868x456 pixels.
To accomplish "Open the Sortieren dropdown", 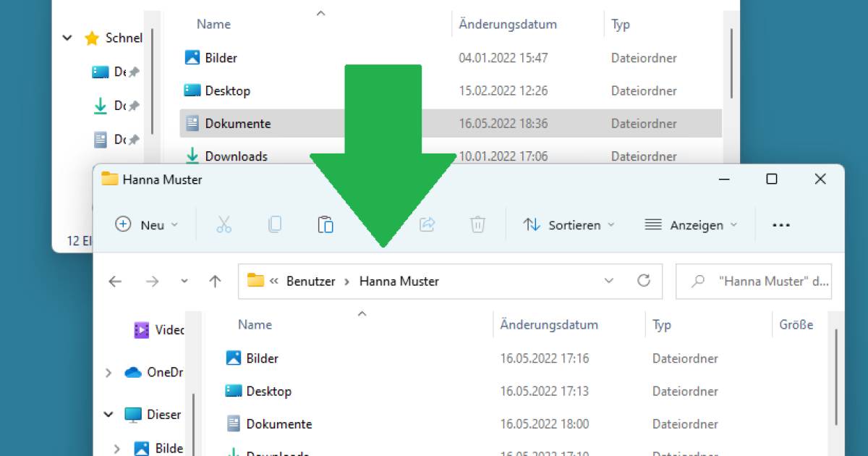I will point(569,225).
